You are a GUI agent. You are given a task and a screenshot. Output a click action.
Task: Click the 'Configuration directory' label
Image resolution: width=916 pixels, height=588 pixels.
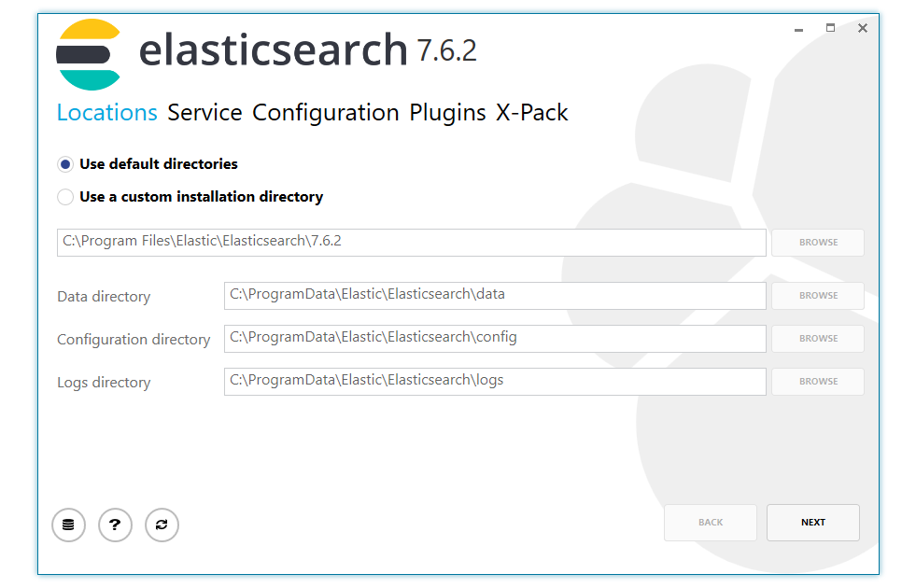pos(134,340)
